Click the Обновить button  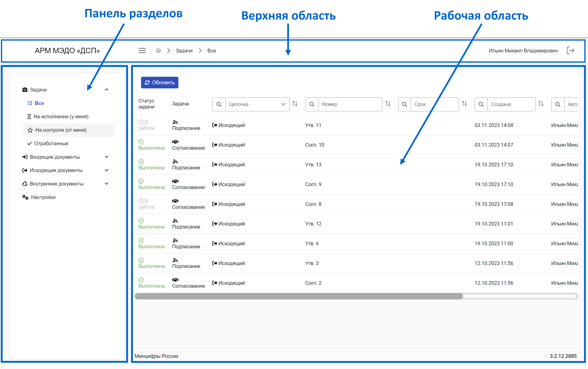(x=160, y=83)
